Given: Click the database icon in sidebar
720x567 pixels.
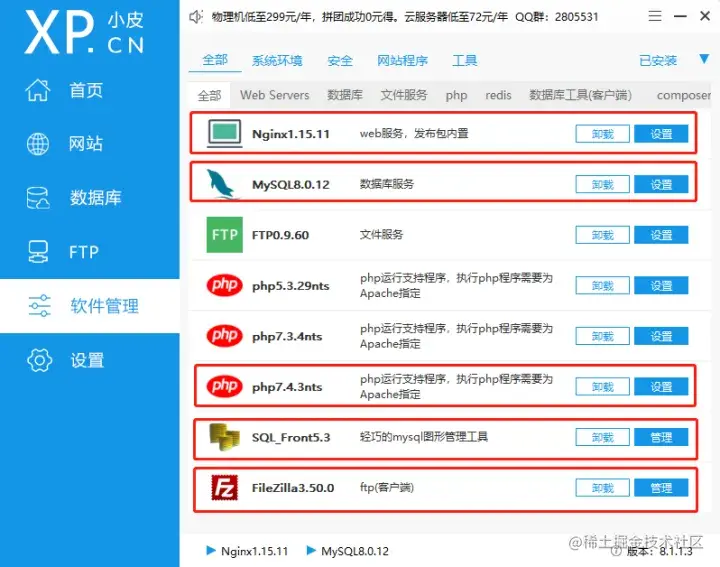Looking at the screenshot, I should pos(38,198).
